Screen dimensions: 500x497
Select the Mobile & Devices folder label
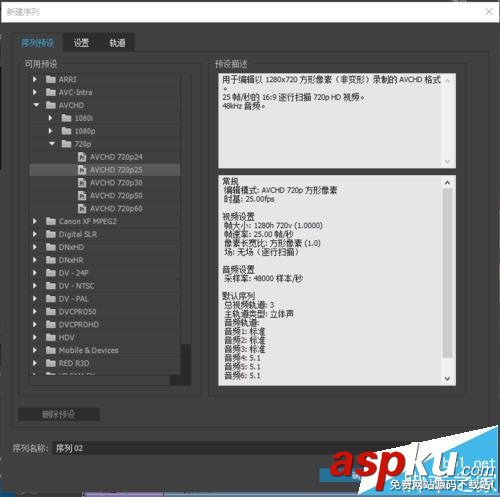point(88,350)
